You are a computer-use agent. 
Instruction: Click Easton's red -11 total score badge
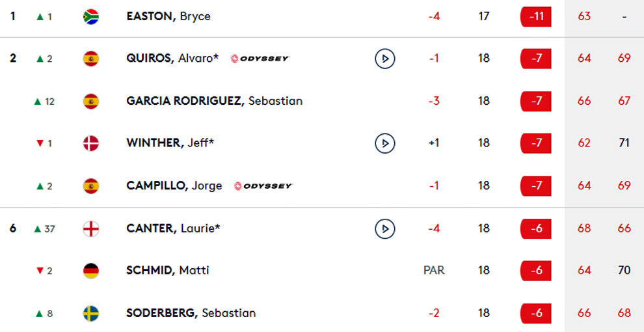(536, 16)
